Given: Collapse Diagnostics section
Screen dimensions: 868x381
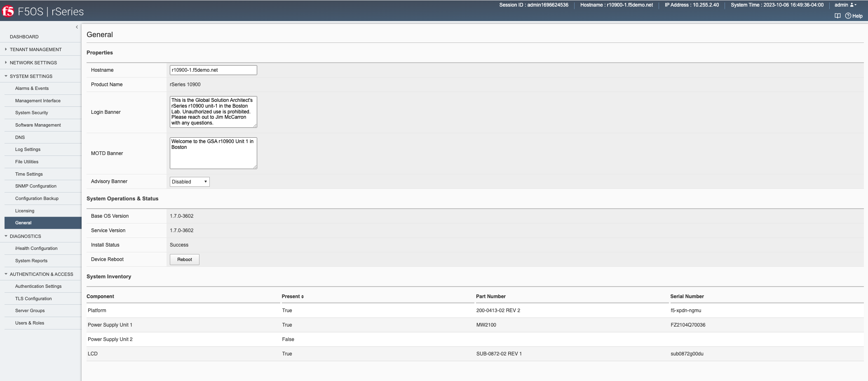Looking at the screenshot, I should [26, 236].
